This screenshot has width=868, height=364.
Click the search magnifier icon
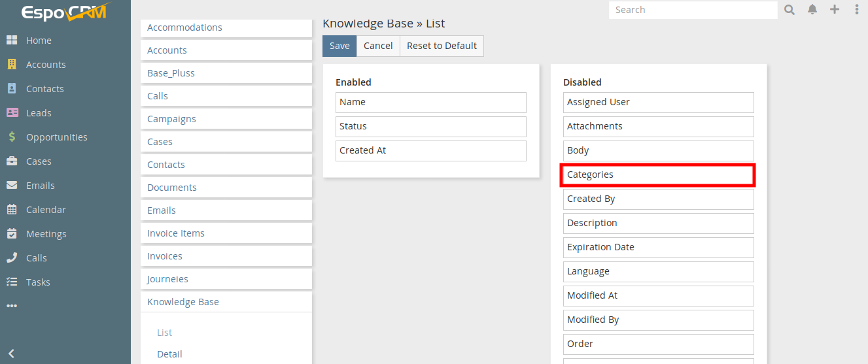pos(790,10)
